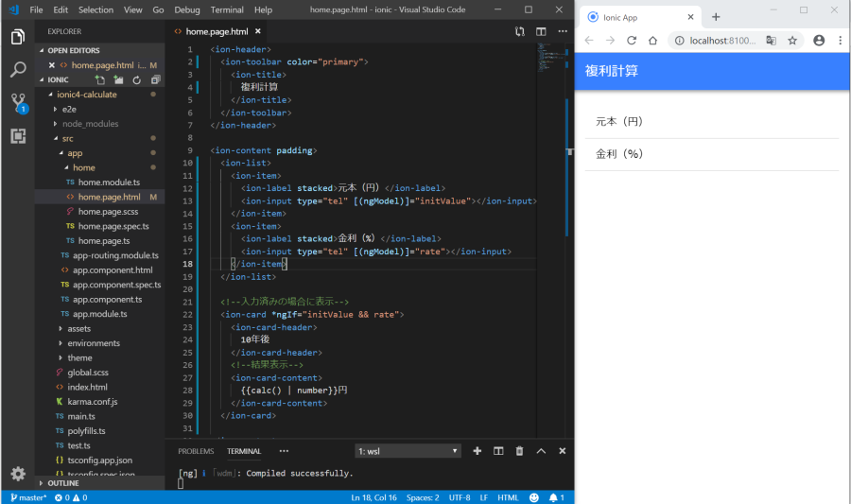This screenshot has width=851, height=504.
Task: Switch to the PROBLEMS tab
Action: 196,451
